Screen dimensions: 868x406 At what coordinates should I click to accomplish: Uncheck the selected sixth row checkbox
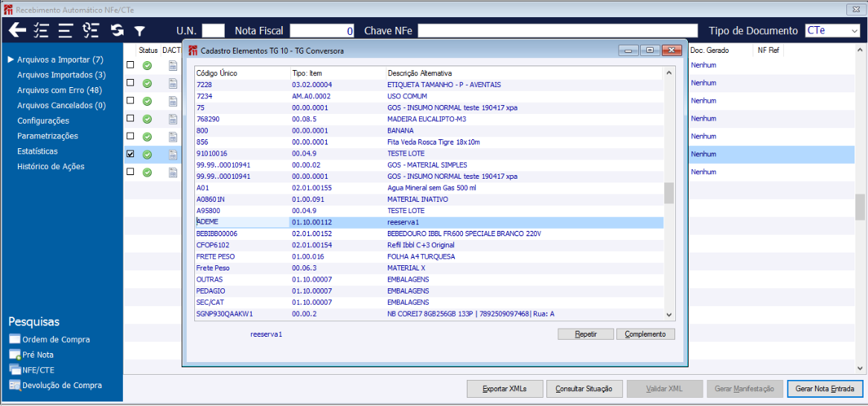pyautogui.click(x=130, y=154)
